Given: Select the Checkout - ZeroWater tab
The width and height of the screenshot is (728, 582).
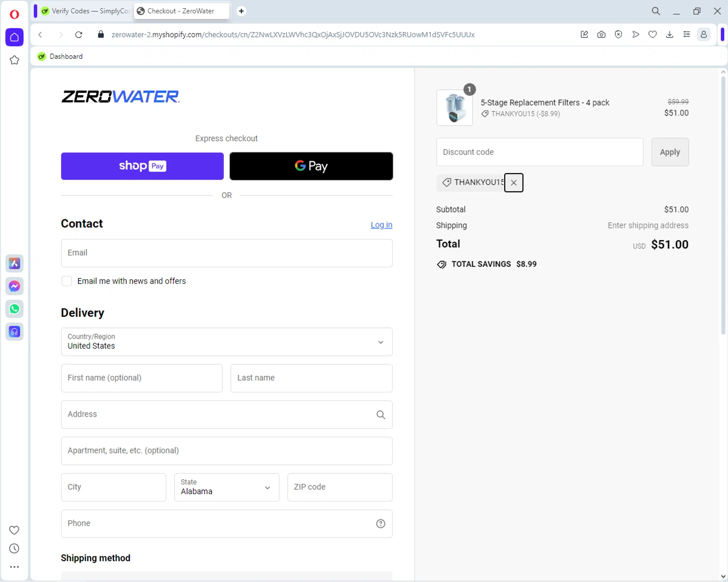Looking at the screenshot, I should [x=182, y=11].
